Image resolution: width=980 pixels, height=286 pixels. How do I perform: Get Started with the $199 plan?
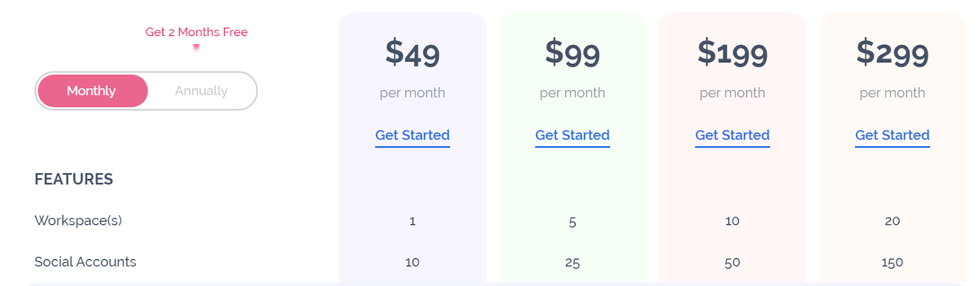[732, 135]
